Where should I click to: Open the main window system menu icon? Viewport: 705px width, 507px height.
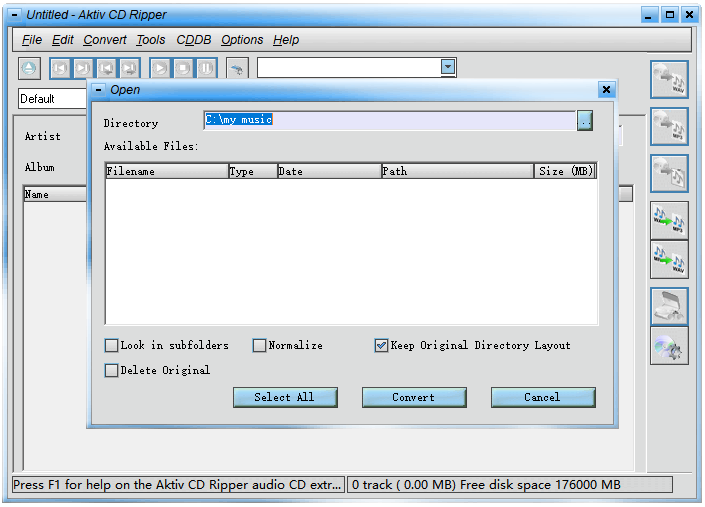(15, 15)
